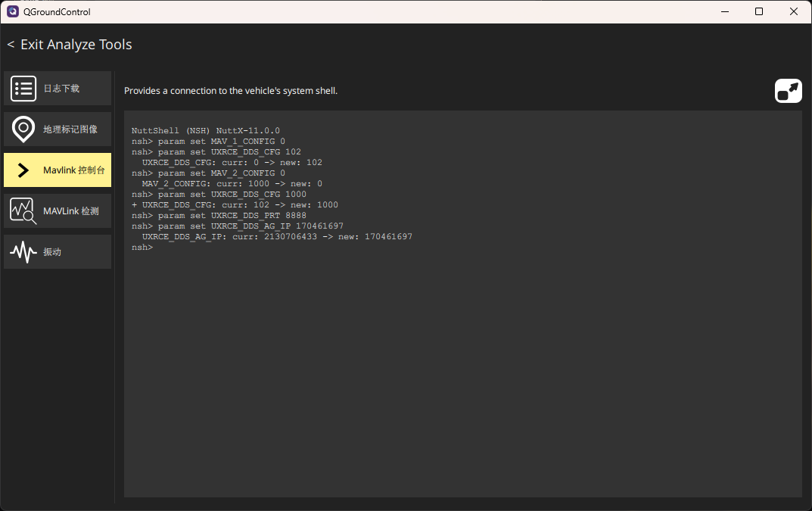Screen dimensions: 812x511
Task: Click the QGroundControl window title
Action: (x=57, y=12)
